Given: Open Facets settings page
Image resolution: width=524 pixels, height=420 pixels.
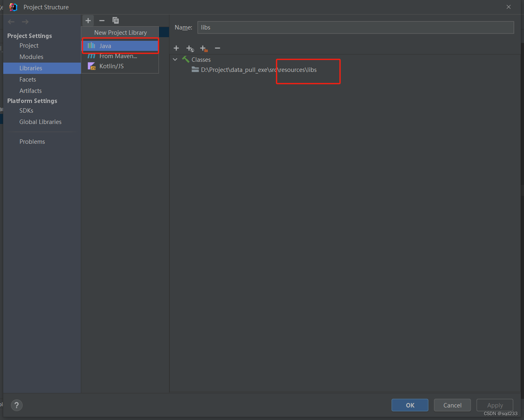Looking at the screenshot, I should pyautogui.click(x=28, y=80).
